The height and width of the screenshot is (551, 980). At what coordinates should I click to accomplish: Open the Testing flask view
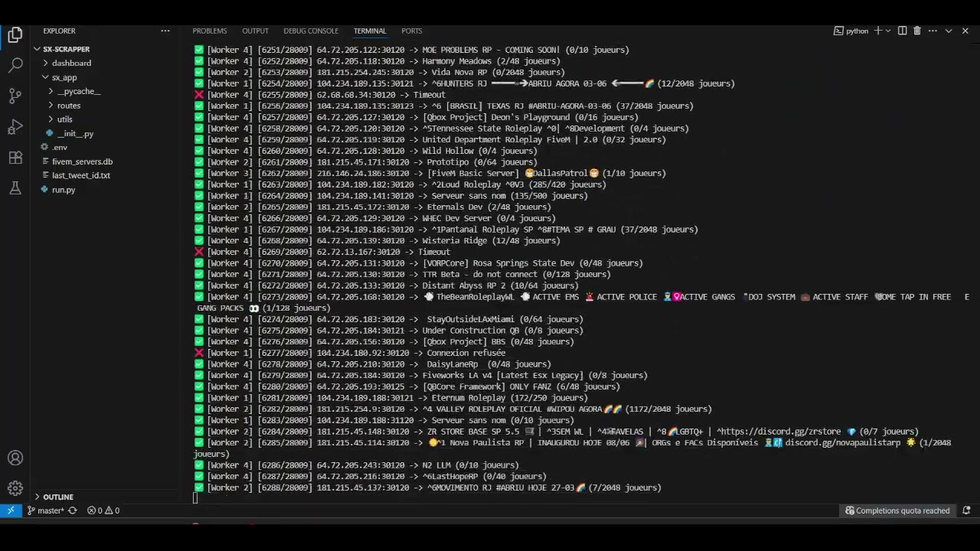coord(15,187)
